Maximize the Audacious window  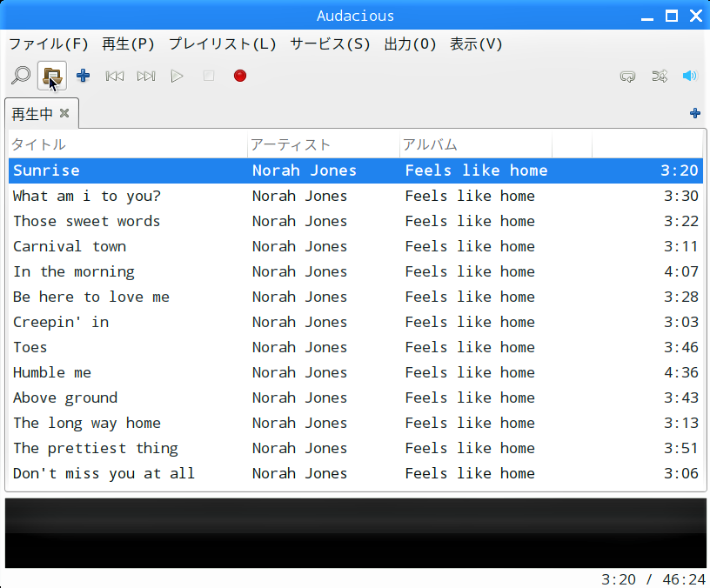tap(672, 17)
